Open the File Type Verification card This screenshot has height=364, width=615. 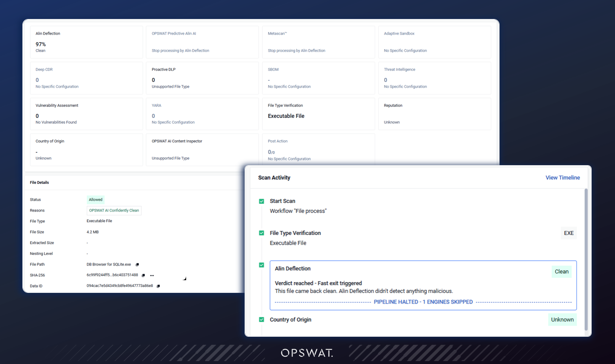tap(318, 114)
